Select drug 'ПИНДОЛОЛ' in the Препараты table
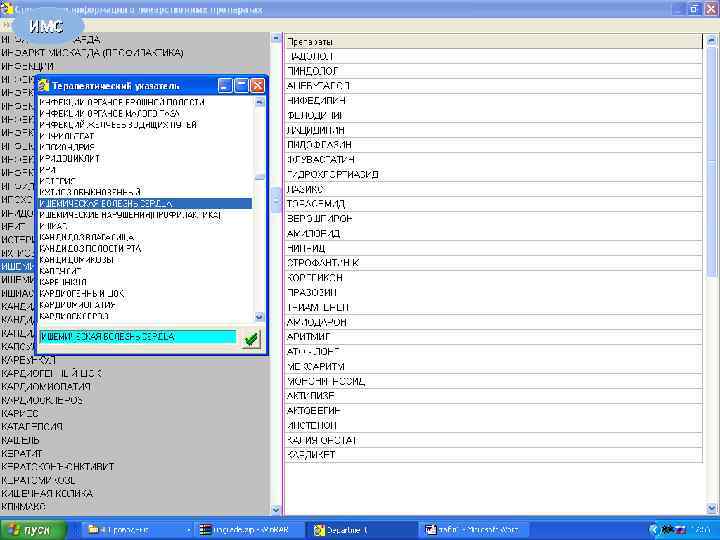720x540 pixels. [x=494, y=71]
